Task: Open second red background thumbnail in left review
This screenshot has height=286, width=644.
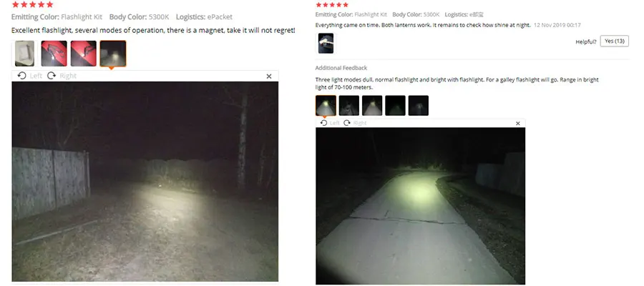Action: point(54,54)
